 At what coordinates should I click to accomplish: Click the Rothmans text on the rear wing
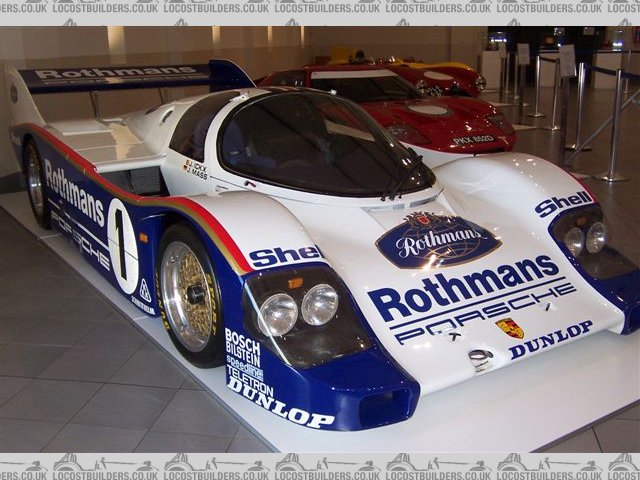pos(116,73)
